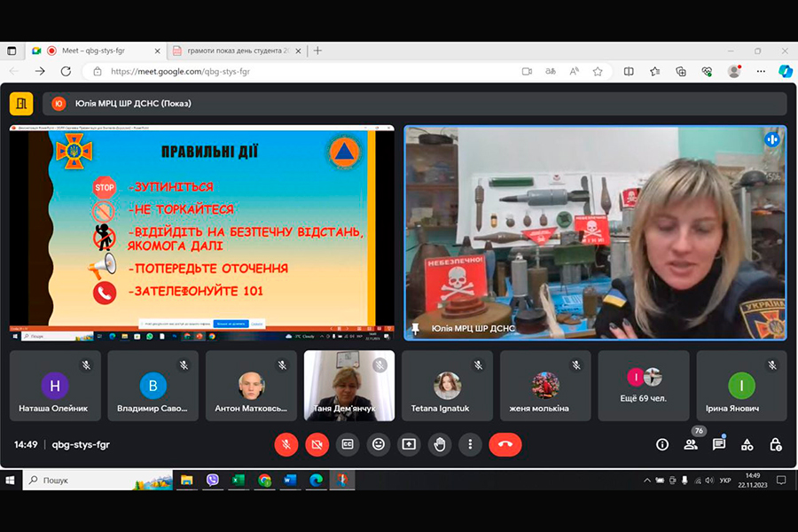
Task: Select Ірина Янович participant tile
Action: (x=741, y=386)
